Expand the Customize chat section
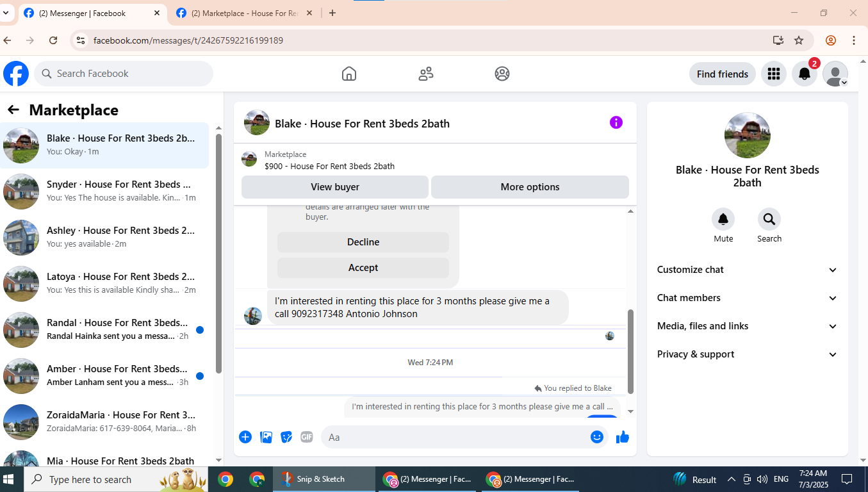 (747, 270)
